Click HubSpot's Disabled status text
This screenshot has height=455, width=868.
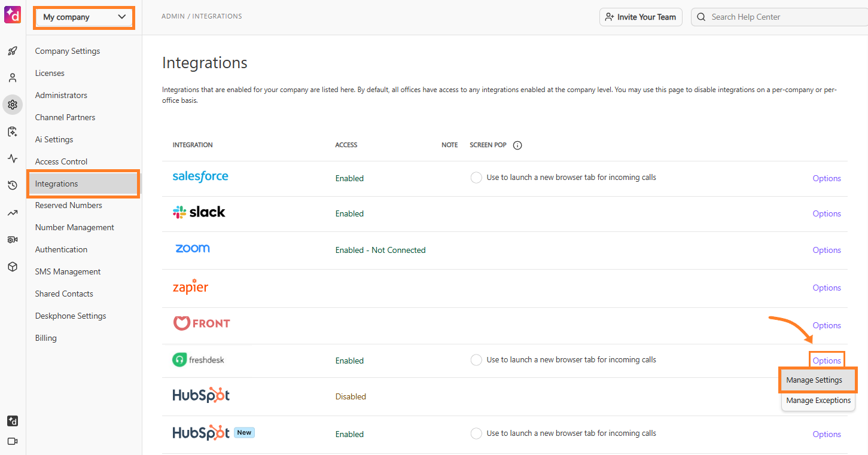(351, 396)
